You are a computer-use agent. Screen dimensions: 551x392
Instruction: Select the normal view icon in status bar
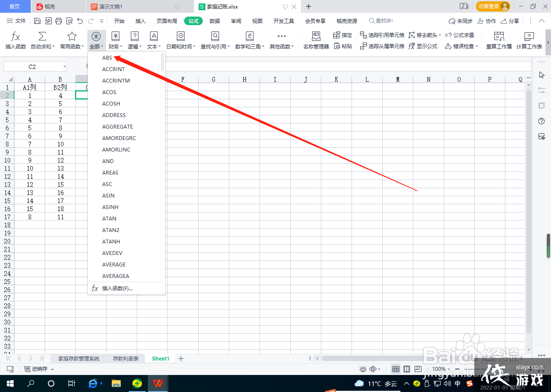click(x=396, y=369)
